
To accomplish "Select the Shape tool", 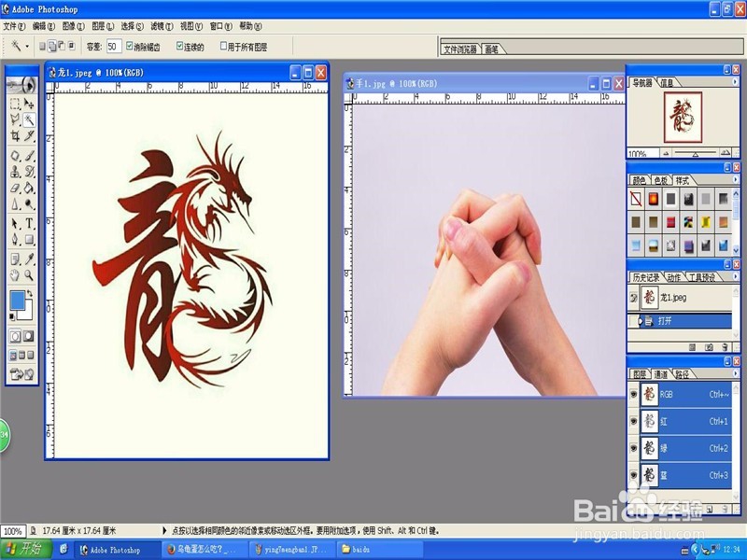I will (29, 239).
